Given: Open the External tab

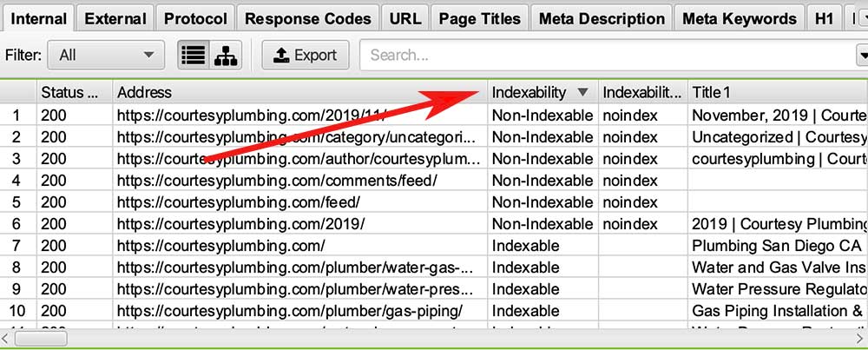Looking at the screenshot, I should 115,18.
